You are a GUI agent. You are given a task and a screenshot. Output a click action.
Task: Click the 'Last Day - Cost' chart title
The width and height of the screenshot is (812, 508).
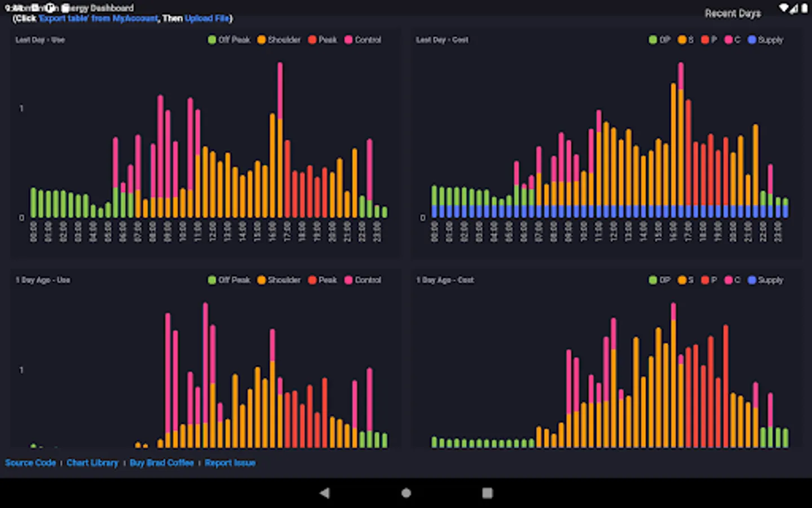[442, 40]
